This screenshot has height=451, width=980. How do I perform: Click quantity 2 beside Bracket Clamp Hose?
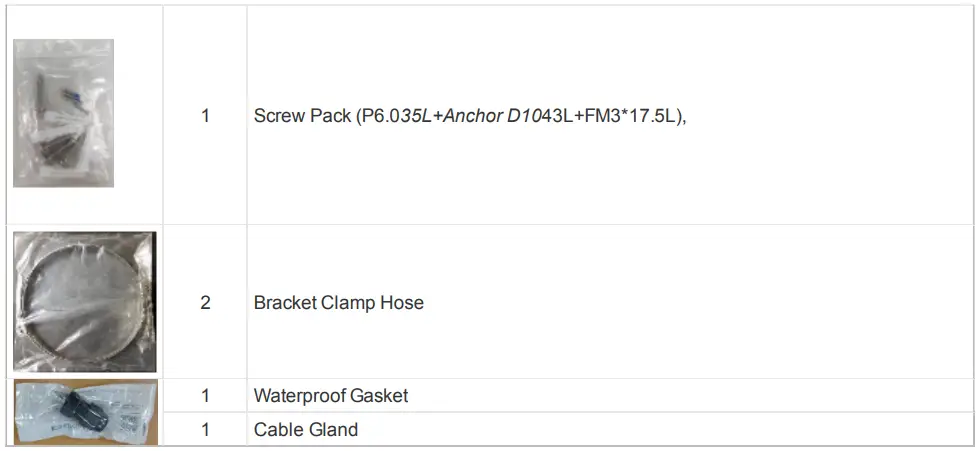[205, 302]
